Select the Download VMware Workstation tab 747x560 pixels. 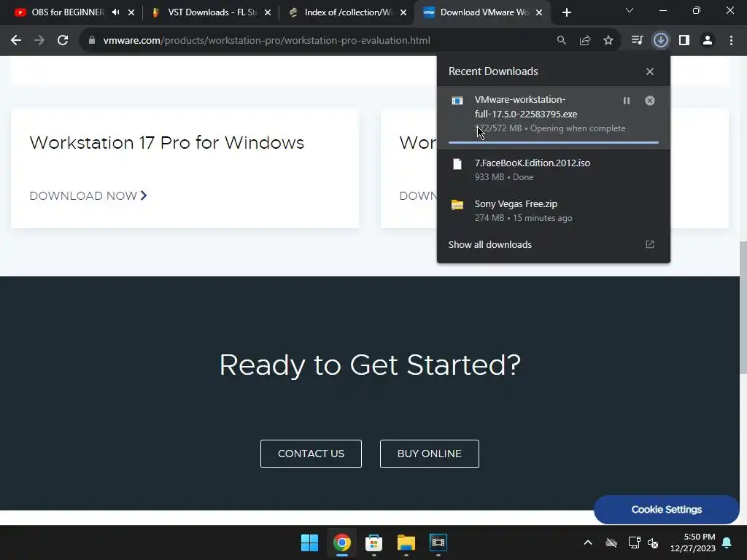[x=484, y=12]
